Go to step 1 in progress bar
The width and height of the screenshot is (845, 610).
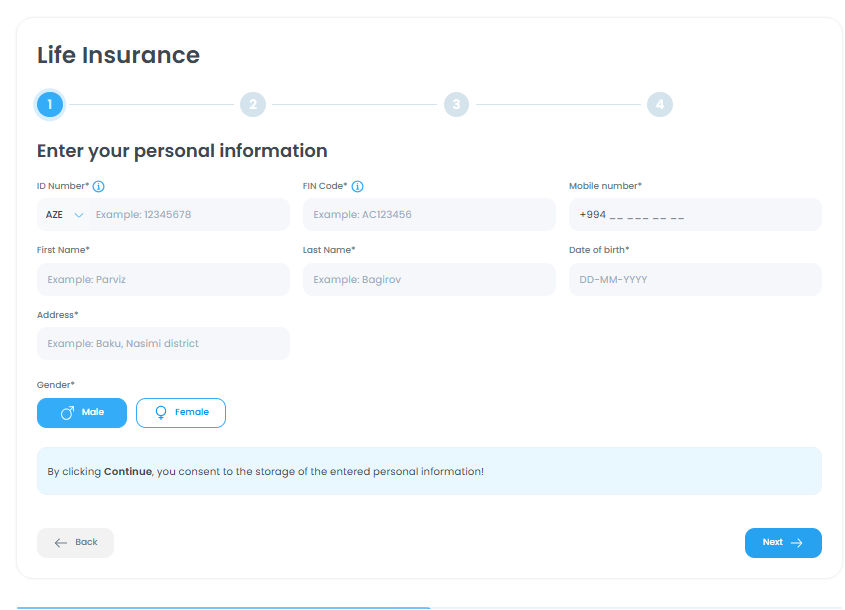(x=49, y=104)
